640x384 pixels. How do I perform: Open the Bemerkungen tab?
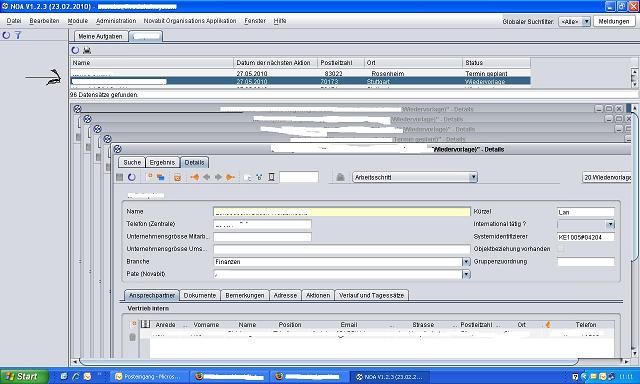(x=245, y=295)
